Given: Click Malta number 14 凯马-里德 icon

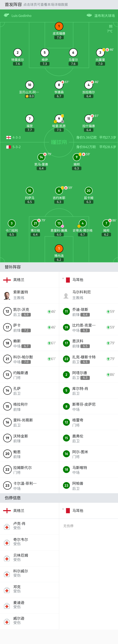Looking at the screenshot, I should (x=41, y=157).
